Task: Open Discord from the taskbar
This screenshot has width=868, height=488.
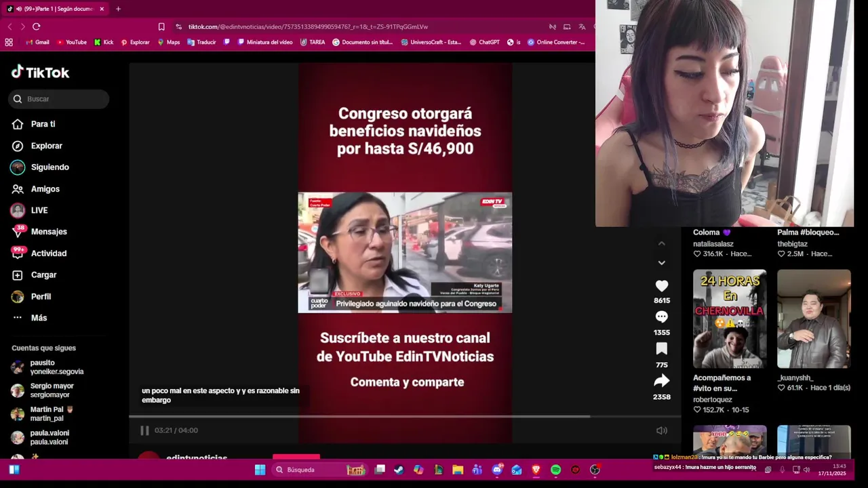Action: click(497, 470)
